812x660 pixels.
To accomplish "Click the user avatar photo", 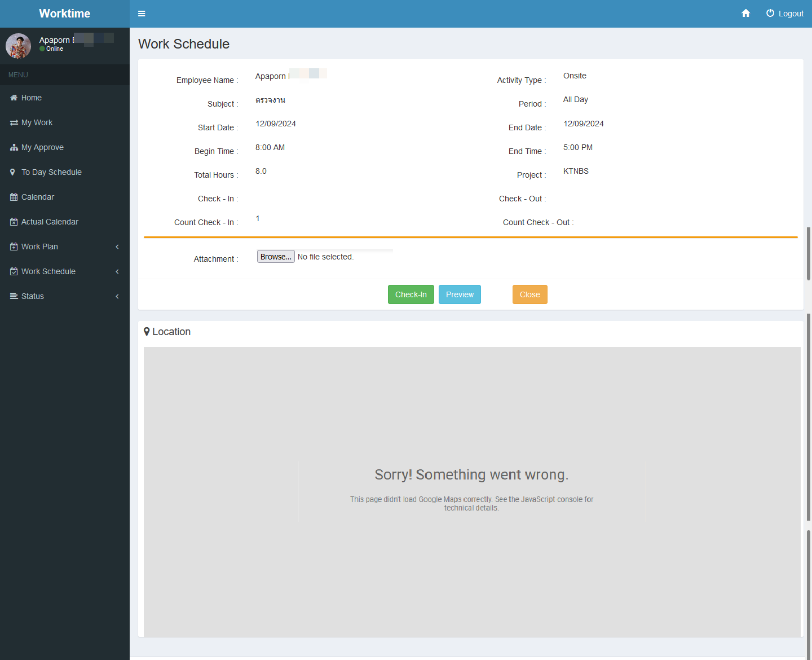I will pyautogui.click(x=18, y=46).
